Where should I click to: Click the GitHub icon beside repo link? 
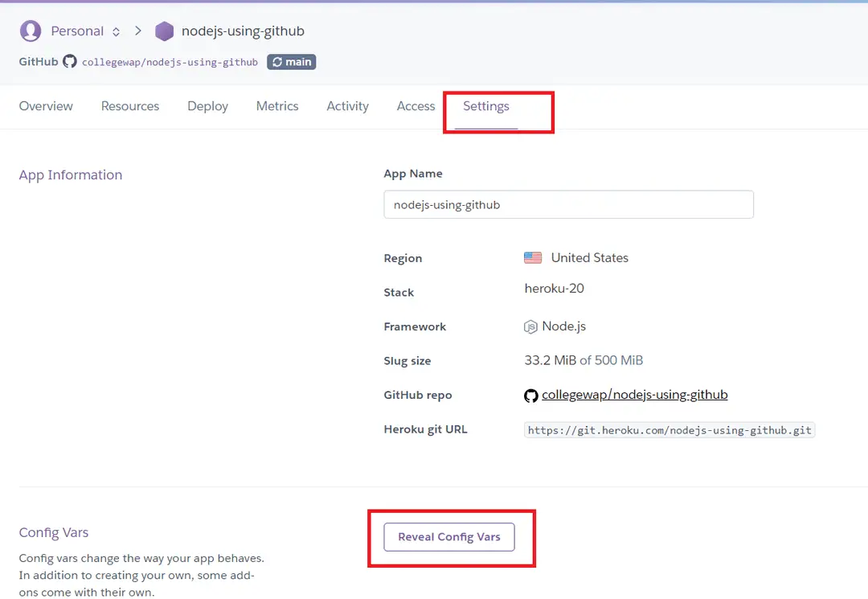[530, 396]
